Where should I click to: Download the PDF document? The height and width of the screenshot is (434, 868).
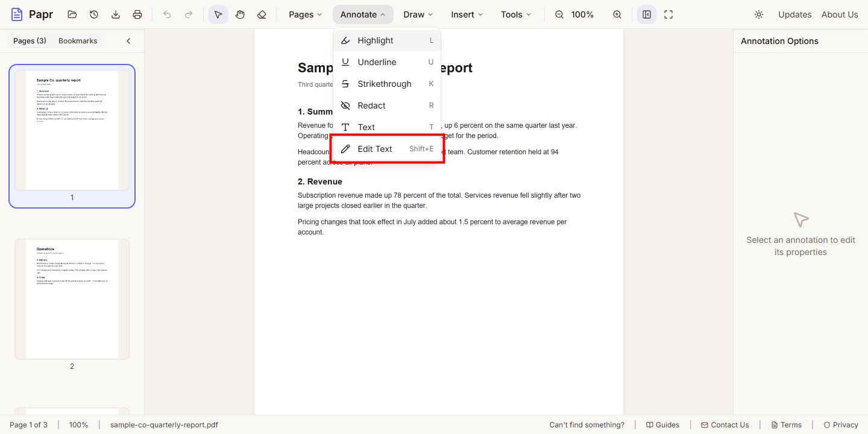[116, 14]
